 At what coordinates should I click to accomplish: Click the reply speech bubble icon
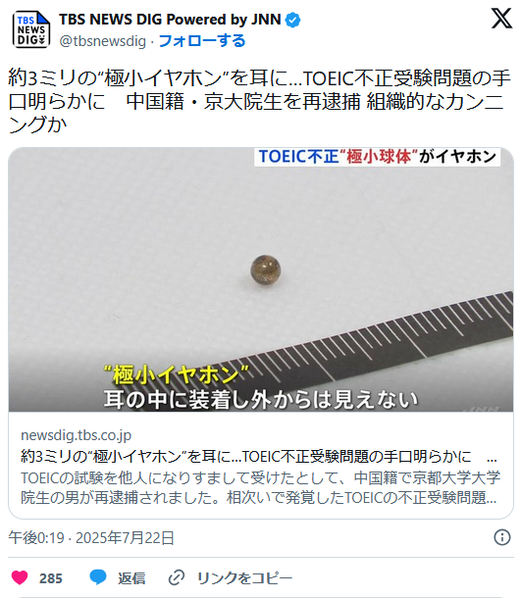98,577
